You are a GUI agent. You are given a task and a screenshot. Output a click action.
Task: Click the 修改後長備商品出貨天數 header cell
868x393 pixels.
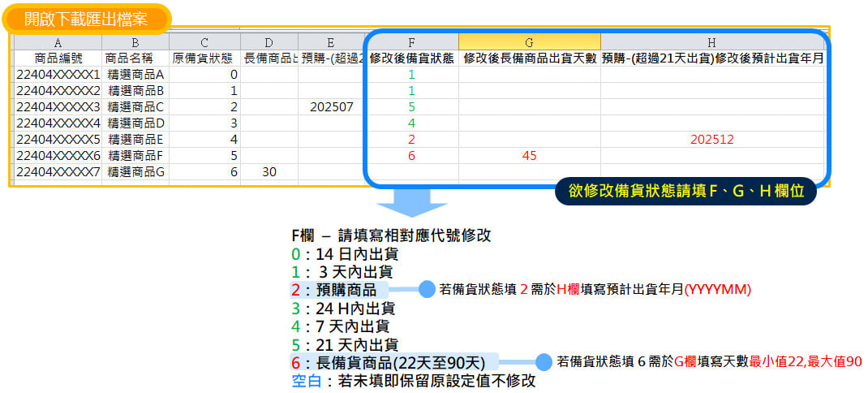click(x=529, y=58)
